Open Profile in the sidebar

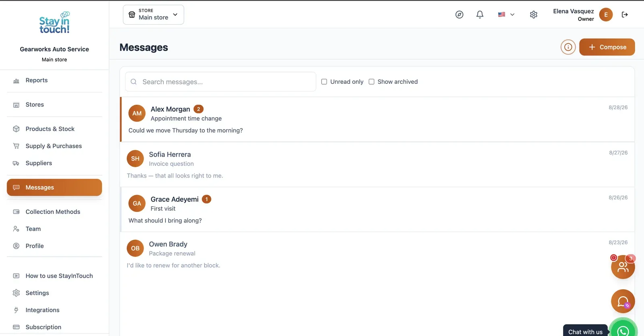pos(54,246)
